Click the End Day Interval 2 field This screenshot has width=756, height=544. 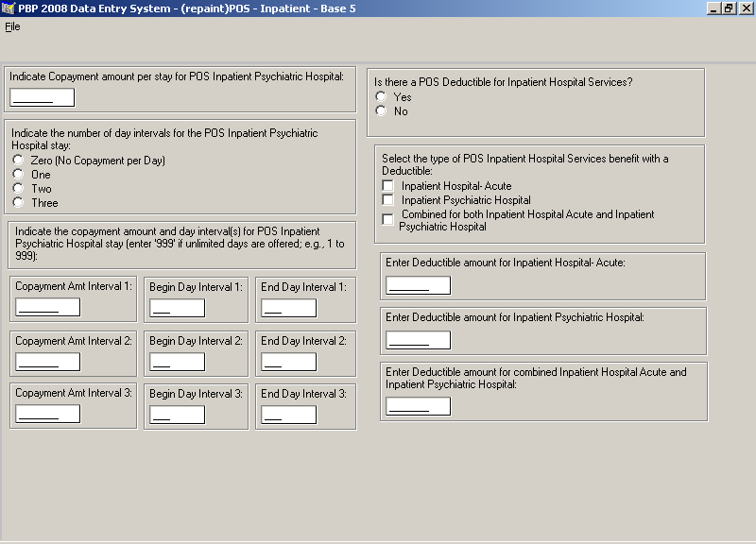tap(289, 362)
